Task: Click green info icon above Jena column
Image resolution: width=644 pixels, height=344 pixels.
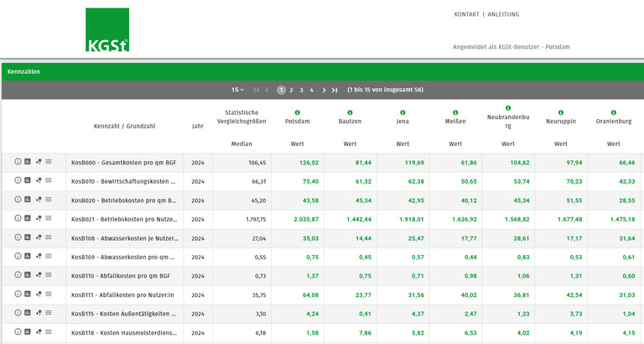Action: click(x=402, y=112)
